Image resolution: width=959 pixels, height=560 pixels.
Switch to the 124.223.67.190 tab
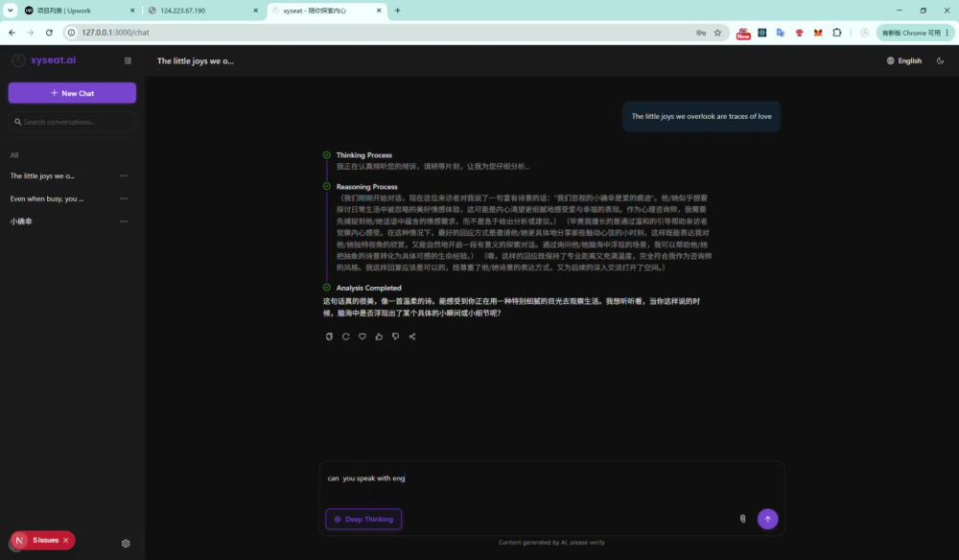pyautogui.click(x=201, y=11)
